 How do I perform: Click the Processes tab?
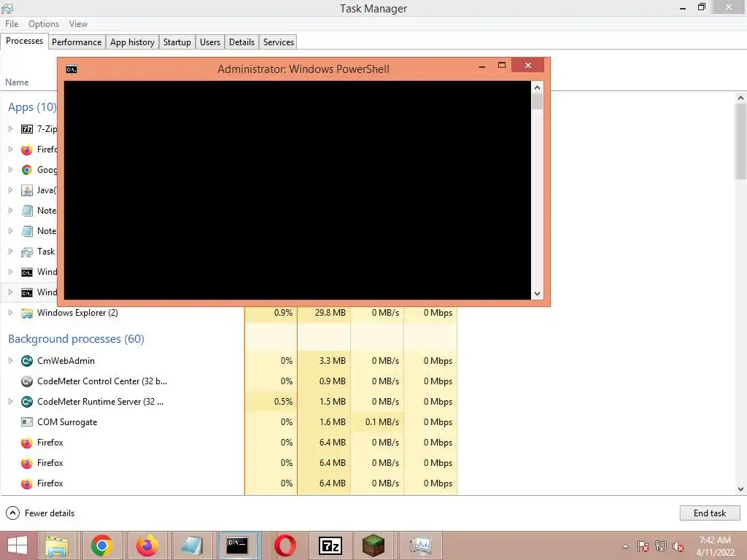pyautogui.click(x=24, y=42)
